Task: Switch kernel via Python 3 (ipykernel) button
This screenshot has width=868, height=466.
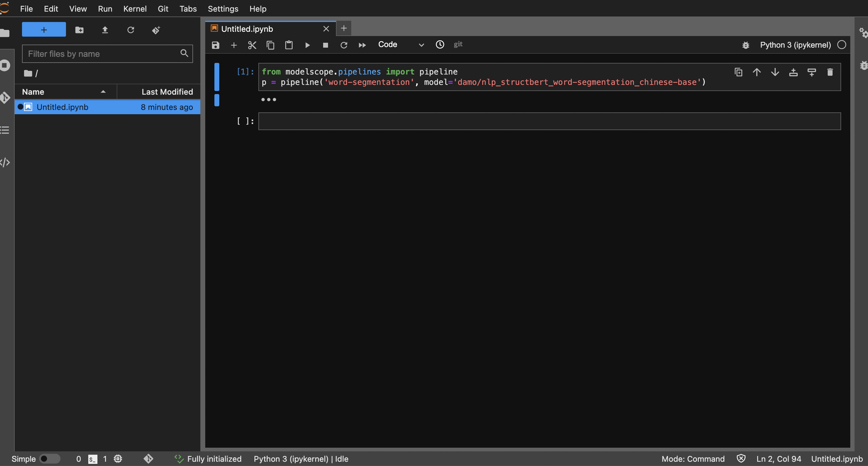Action: (795, 45)
